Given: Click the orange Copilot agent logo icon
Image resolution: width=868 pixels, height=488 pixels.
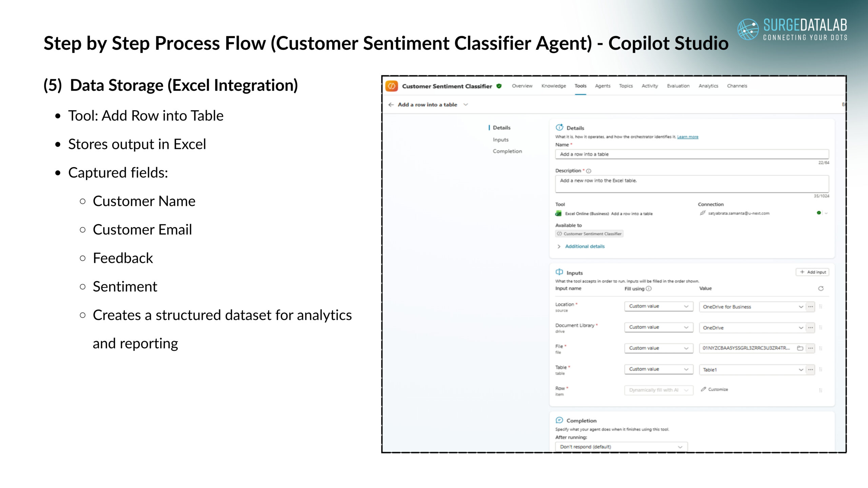Looking at the screenshot, I should (x=392, y=86).
